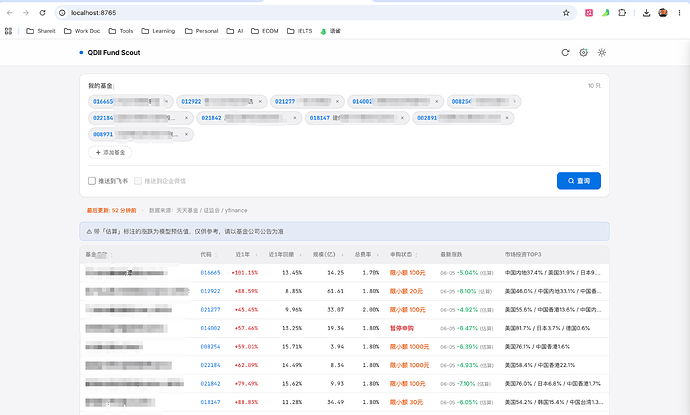Remove fund tag 014002
The height and width of the screenshot is (415, 690).
coord(437,101)
